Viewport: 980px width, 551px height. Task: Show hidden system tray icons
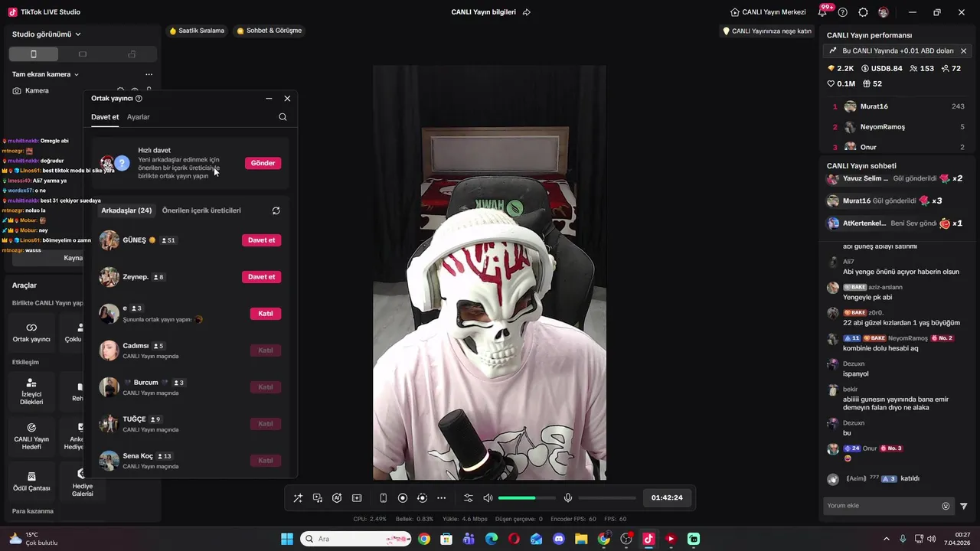point(887,539)
